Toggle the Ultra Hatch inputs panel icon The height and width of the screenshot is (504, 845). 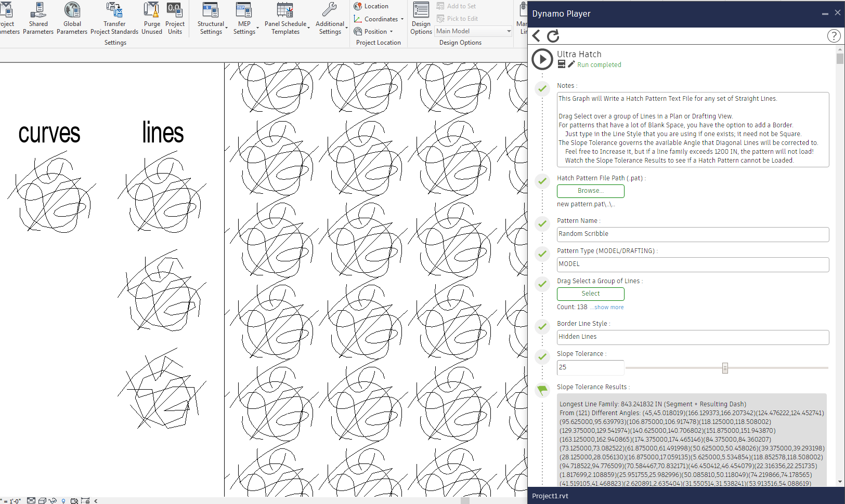point(561,64)
